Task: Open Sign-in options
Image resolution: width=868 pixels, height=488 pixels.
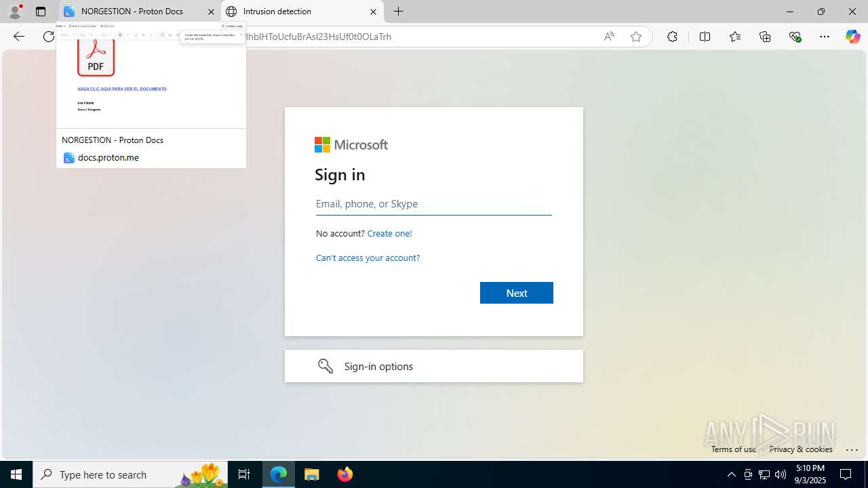Action: point(434,366)
